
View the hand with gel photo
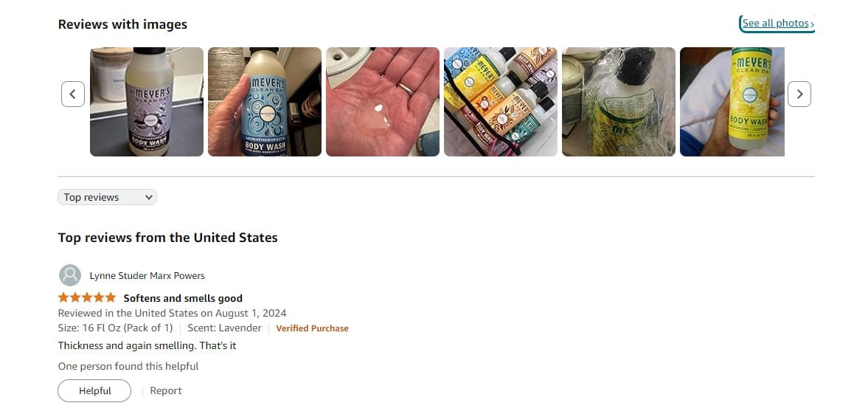(x=383, y=101)
